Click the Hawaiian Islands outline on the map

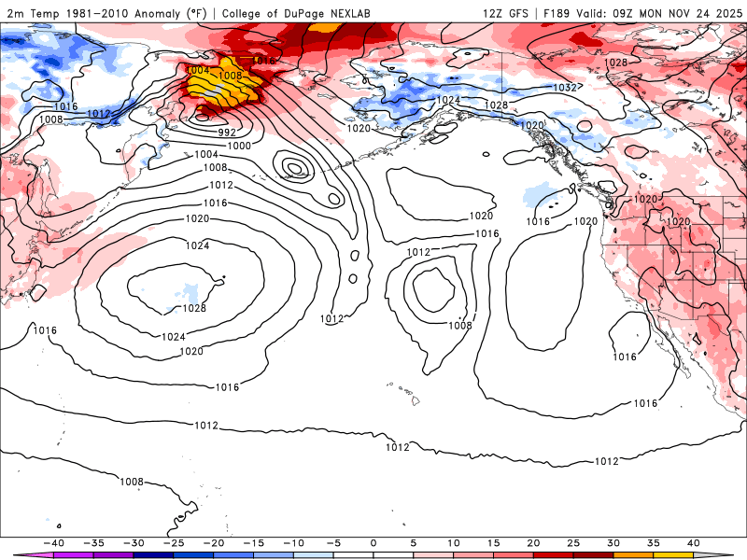(x=405, y=393)
